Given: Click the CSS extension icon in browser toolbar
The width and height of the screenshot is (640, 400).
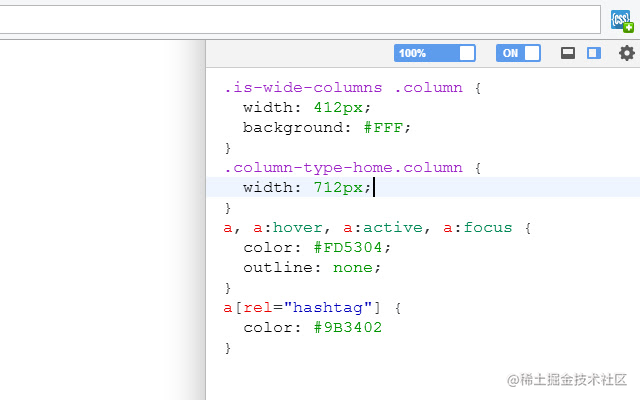Looking at the screenshot, I should (x=622, y=20).
